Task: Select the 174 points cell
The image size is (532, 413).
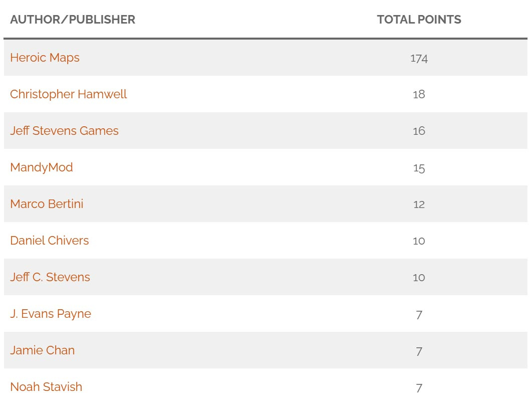Action: [x=419, y=58]
